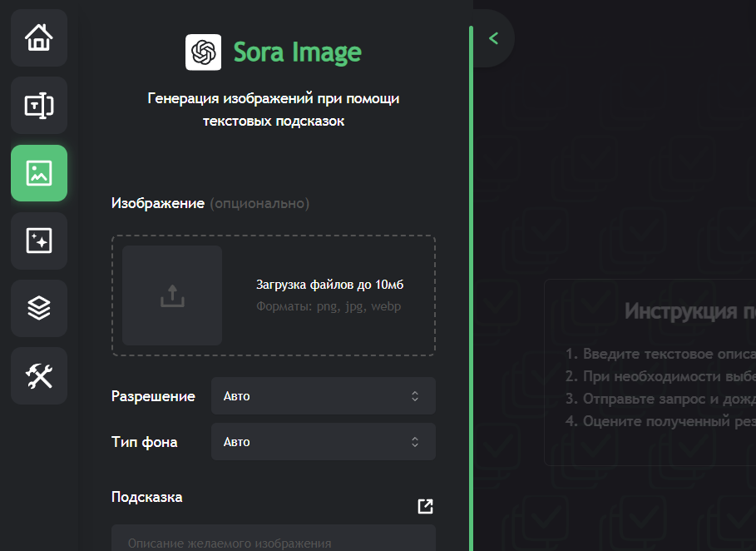
Task: Click the Подсказка label
Action: (x=147, y=497)
